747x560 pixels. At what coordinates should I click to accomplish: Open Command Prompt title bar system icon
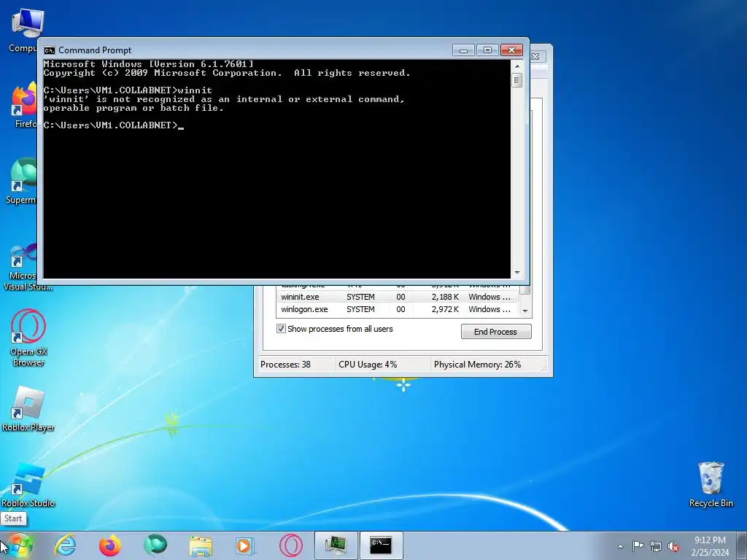click(49, 50)
